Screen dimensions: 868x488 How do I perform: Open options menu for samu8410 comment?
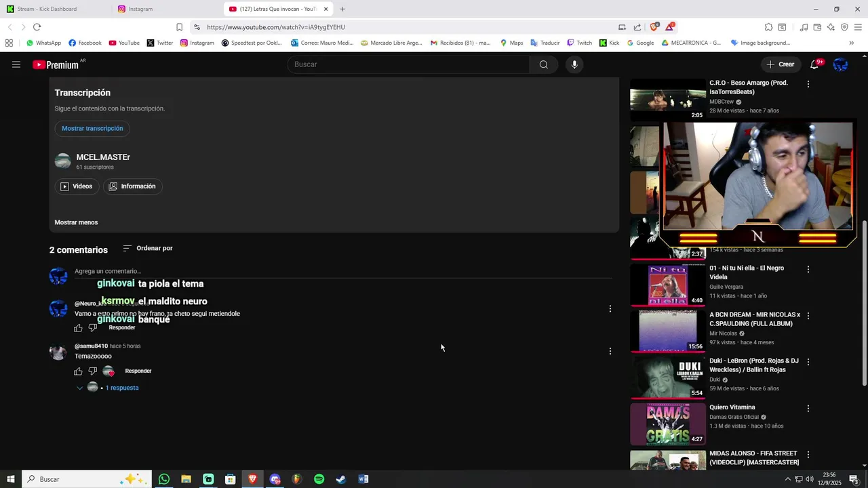click(x=610, y=351)
